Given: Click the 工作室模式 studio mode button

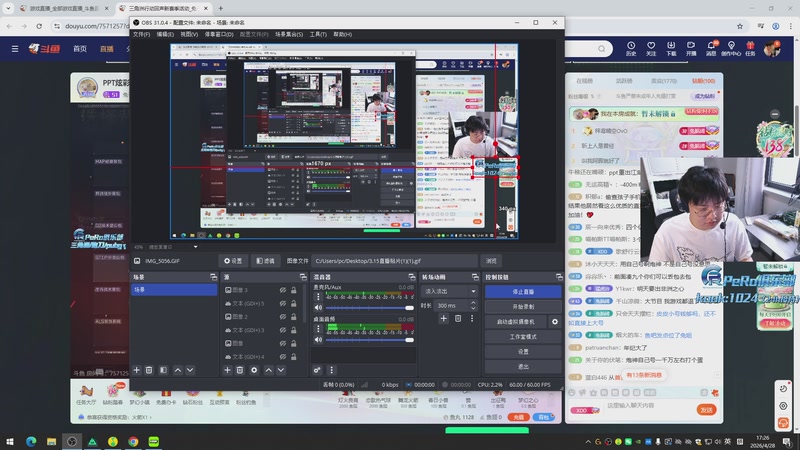Looking at the screenshot, I should (523, 337).
